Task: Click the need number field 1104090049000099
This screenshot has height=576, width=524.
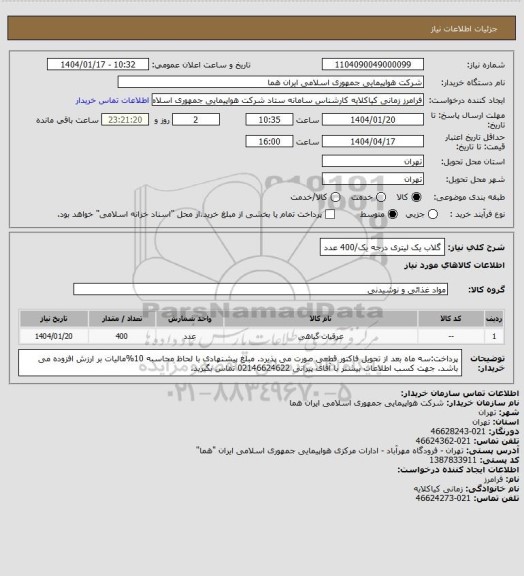Action: [x=373, y=64]
